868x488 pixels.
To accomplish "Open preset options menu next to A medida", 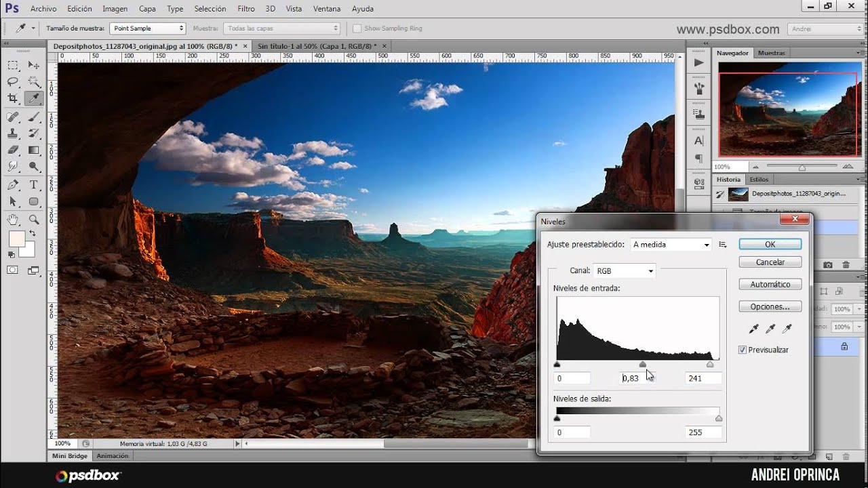I will 723,245.
